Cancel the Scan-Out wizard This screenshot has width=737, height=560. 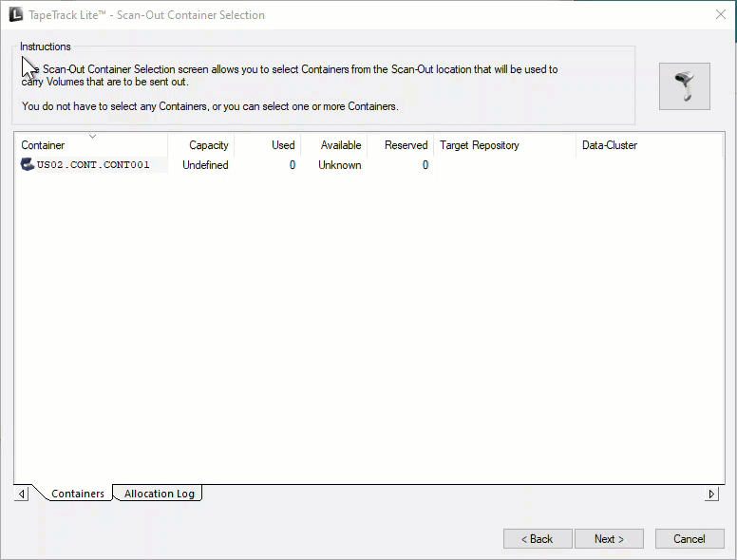(690, 539)
